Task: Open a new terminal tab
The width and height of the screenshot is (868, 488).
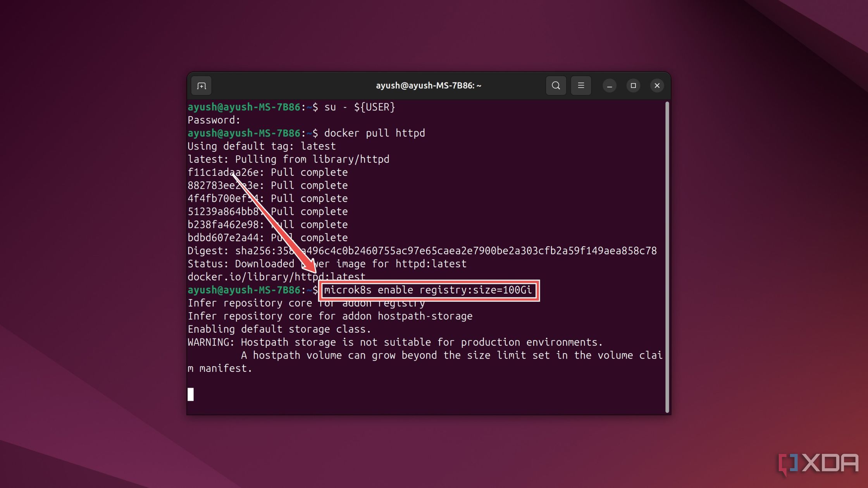Action: 201,86
